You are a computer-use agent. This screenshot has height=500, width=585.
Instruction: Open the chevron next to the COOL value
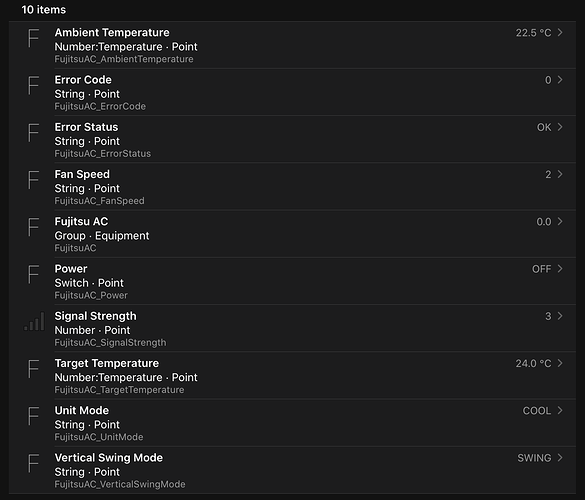click(x=560, y=410)
